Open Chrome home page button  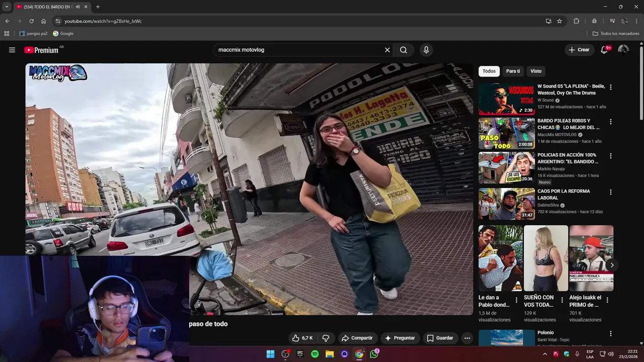point(43,21)
